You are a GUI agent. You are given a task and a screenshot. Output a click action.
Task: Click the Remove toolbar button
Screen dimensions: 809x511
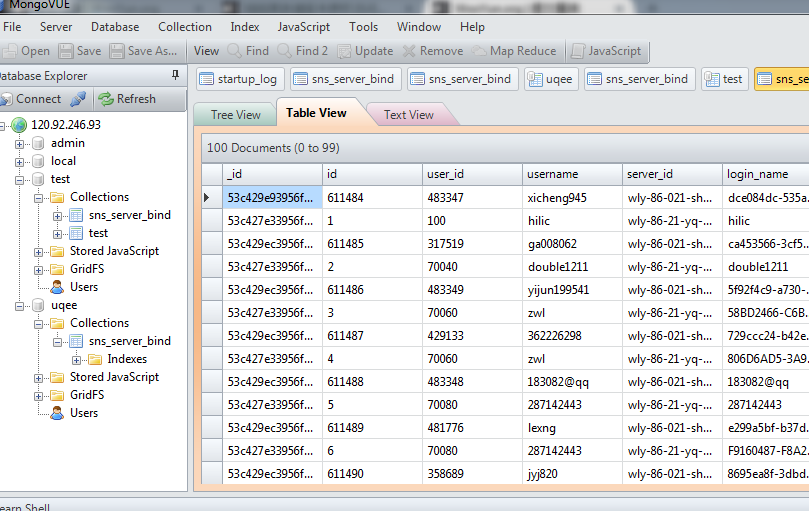pos(433,51)
